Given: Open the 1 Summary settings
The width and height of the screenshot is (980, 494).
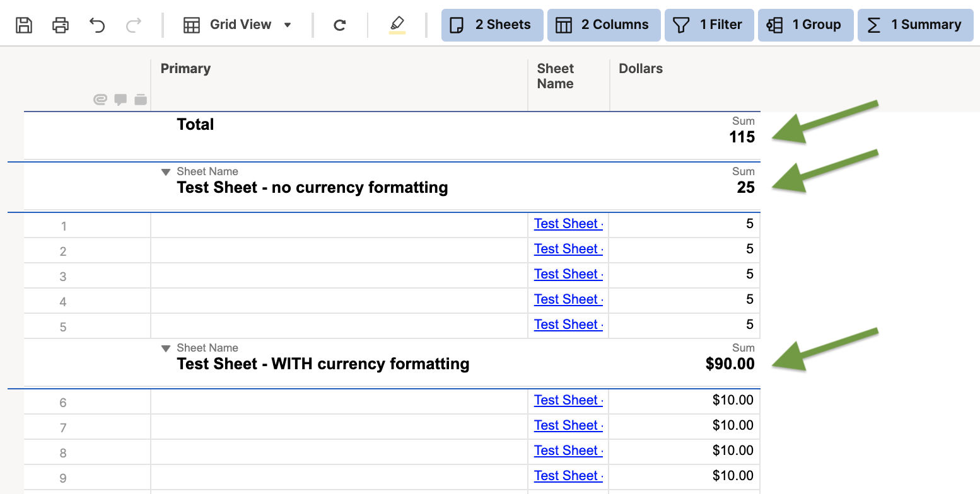Looking at the screenshot, I should (915, 25).
